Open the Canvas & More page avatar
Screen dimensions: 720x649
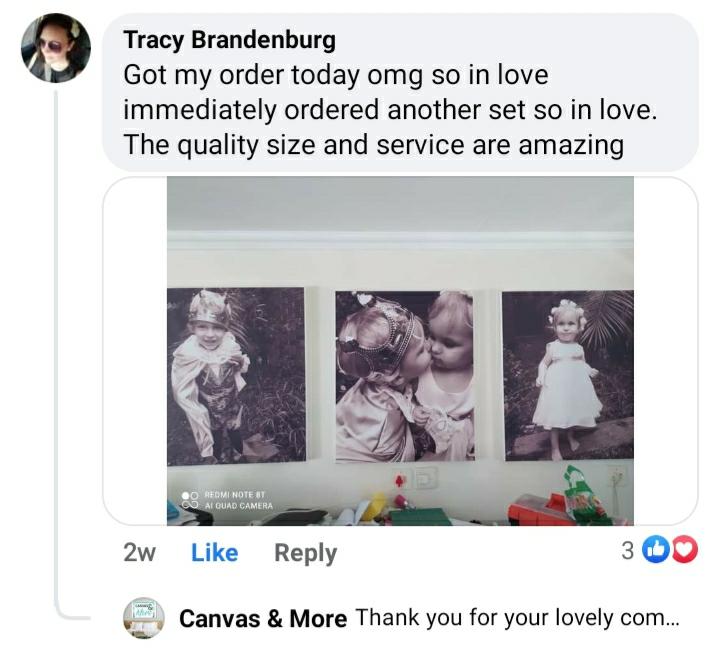tap(143, 618)
